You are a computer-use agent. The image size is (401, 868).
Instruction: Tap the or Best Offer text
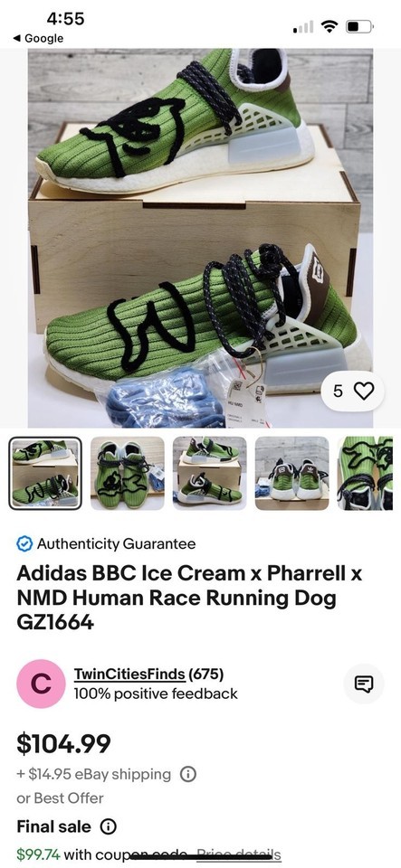click(x=60, y=798)
